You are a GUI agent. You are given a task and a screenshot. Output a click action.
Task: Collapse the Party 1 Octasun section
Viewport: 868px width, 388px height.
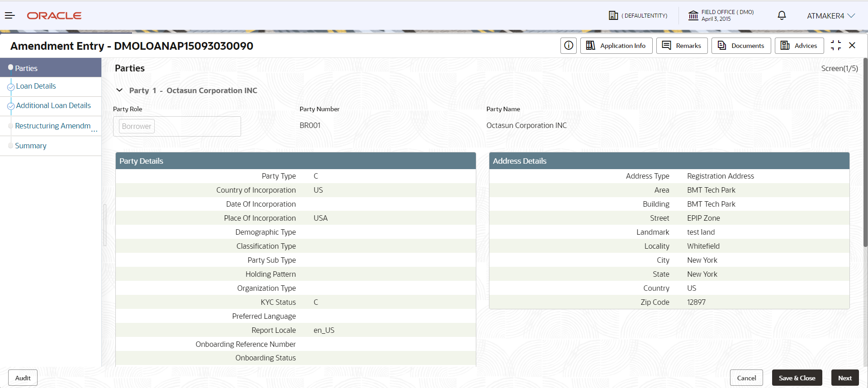pyautogui.click(x=119, y=90)
